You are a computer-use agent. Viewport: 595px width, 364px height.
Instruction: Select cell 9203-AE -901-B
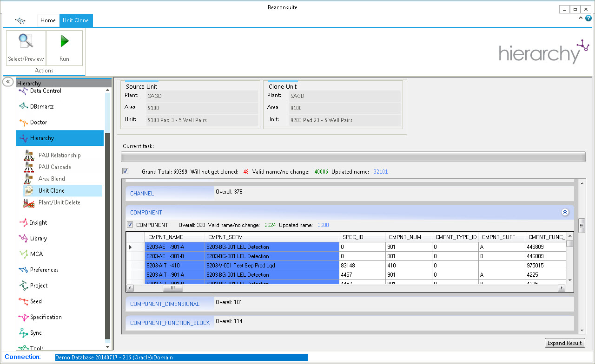tap(175, 256)
